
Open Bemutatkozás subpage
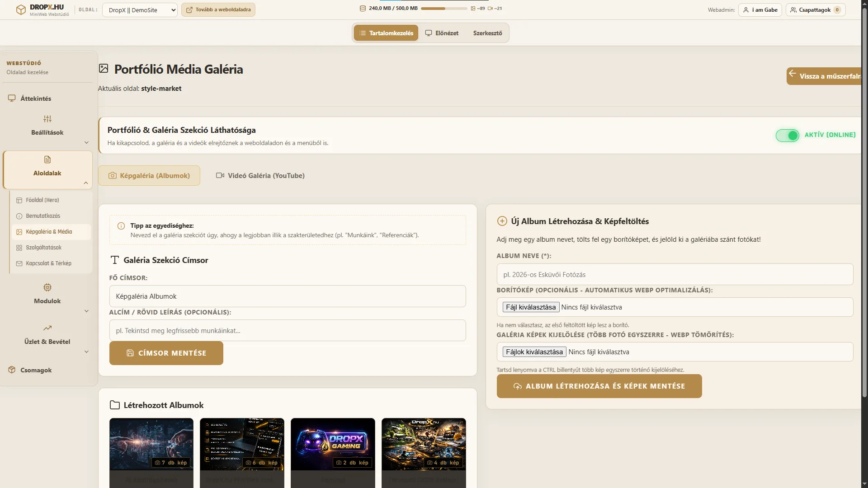(51, 216)
